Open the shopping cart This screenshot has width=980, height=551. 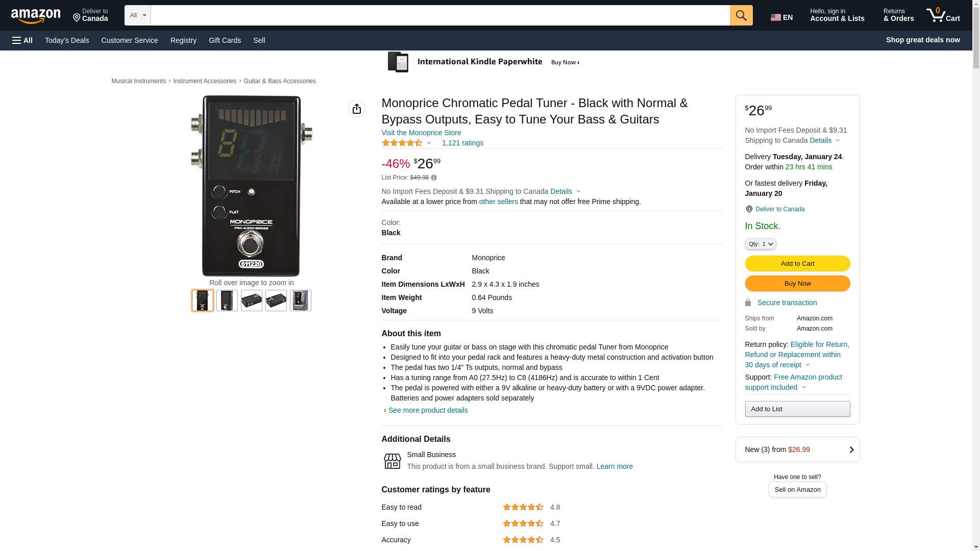click(943, 15)
